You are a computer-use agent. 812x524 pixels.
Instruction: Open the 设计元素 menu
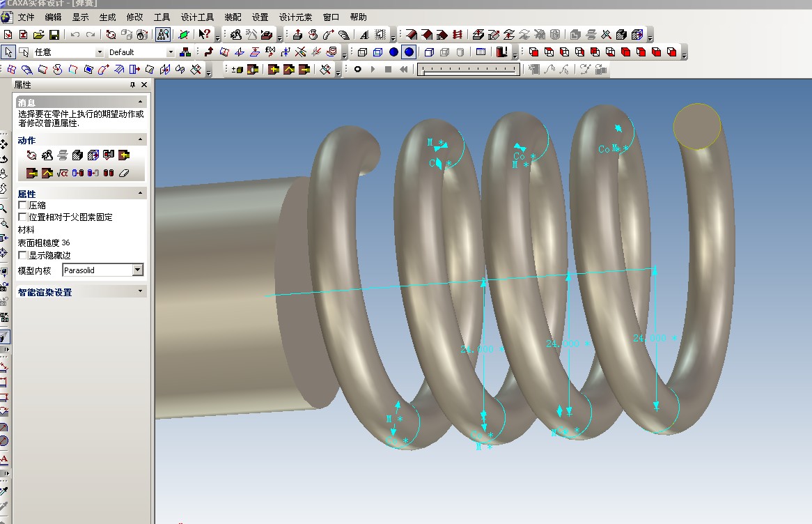[295, 17]
